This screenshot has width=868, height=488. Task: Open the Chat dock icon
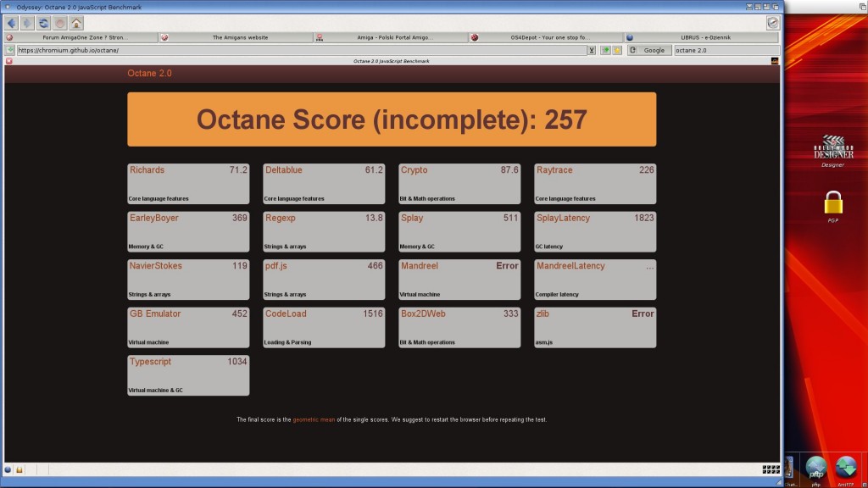790,471
